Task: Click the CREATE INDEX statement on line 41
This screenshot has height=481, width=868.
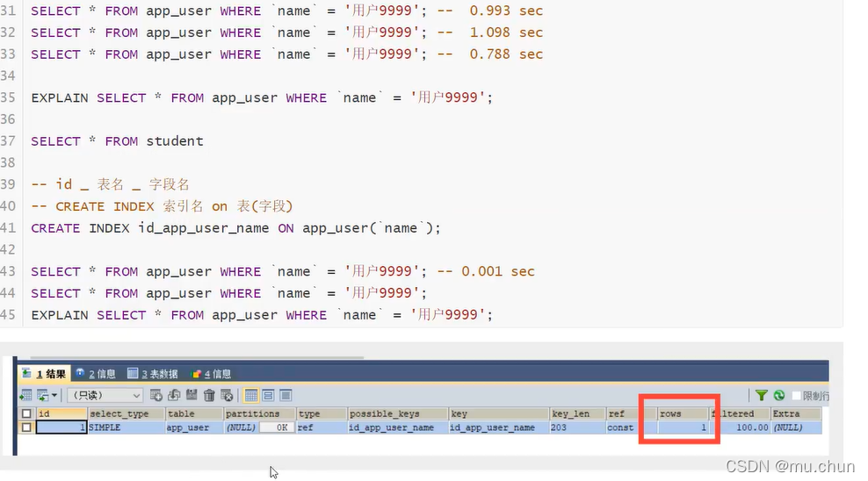Action: click(235, 228)
